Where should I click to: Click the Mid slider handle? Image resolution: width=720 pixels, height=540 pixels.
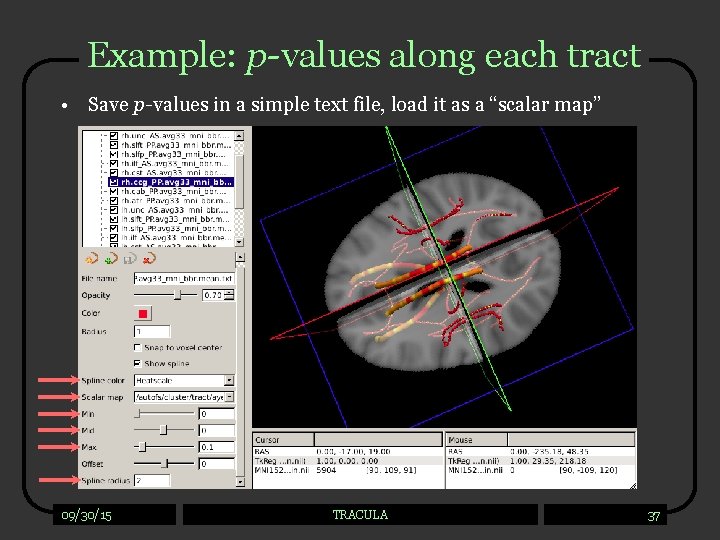pos(163,430)
